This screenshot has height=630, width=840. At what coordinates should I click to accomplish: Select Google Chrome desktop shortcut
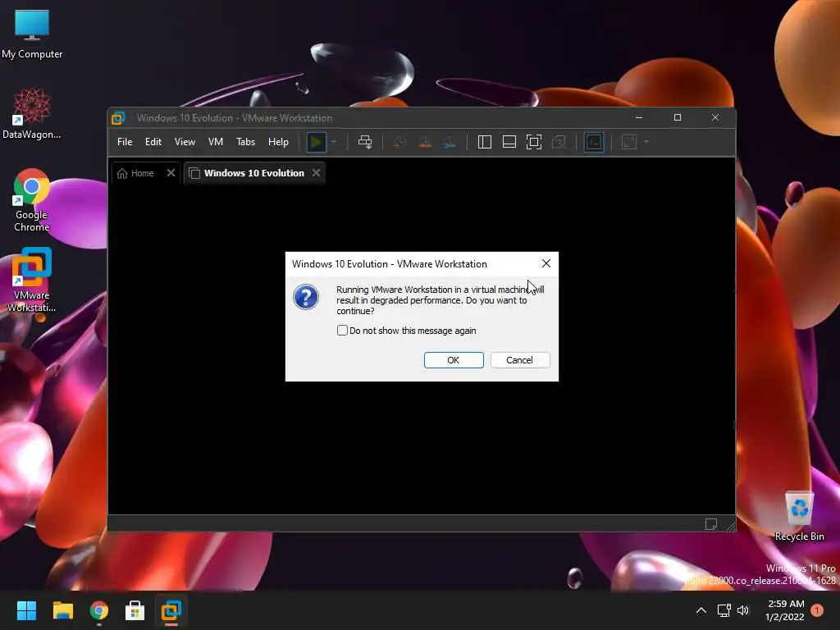coord(32,200)
